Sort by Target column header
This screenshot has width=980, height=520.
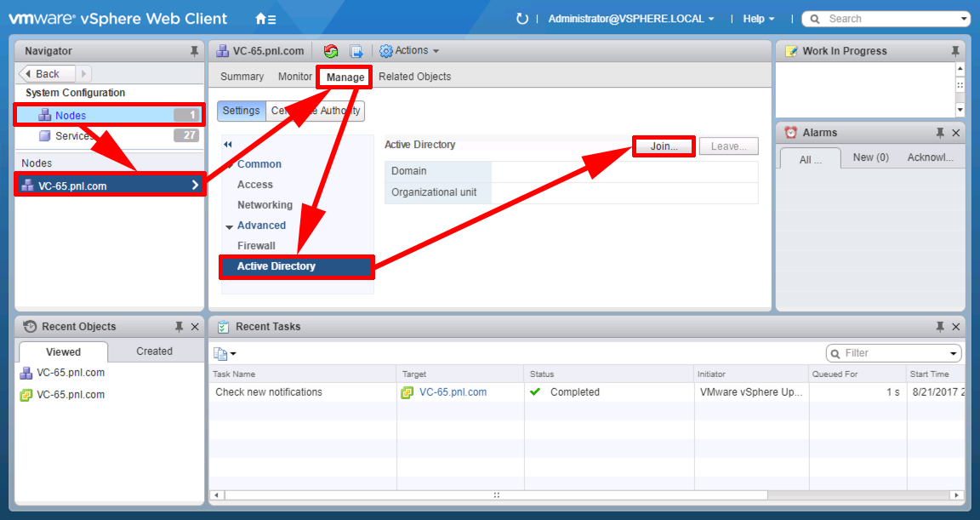(460, 374)
